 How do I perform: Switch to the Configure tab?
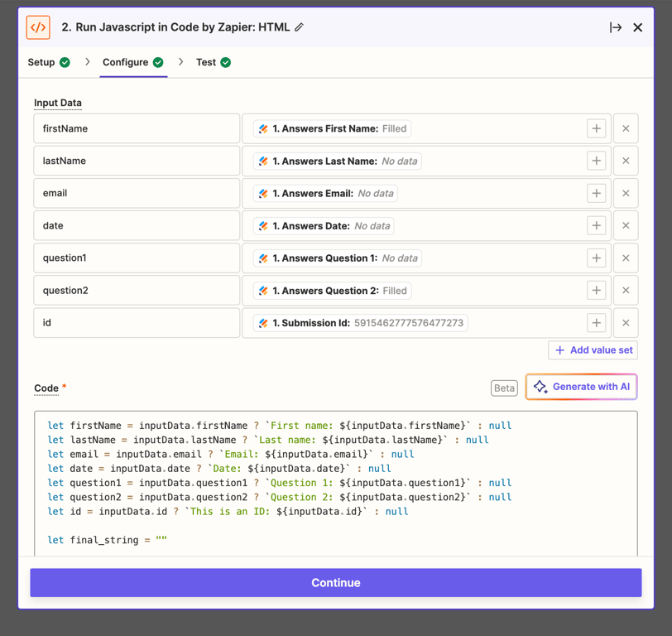coord(133,63)
